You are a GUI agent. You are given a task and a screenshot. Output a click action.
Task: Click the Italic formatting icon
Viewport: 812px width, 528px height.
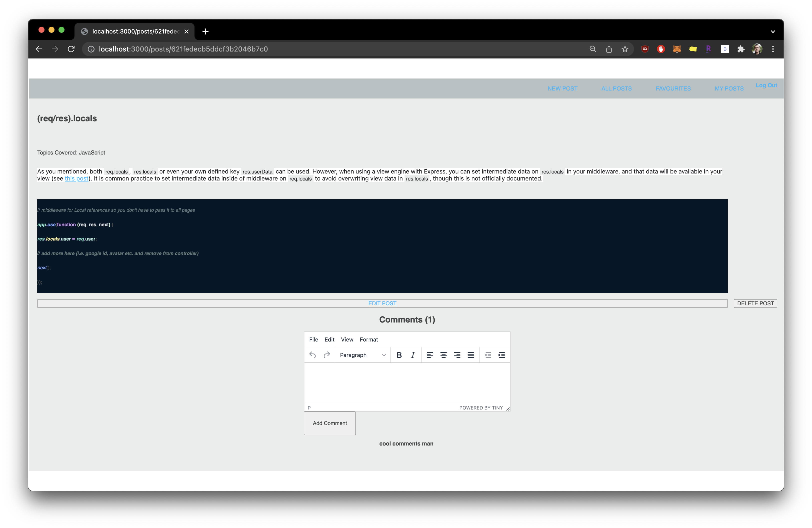[x=413, y=355]
